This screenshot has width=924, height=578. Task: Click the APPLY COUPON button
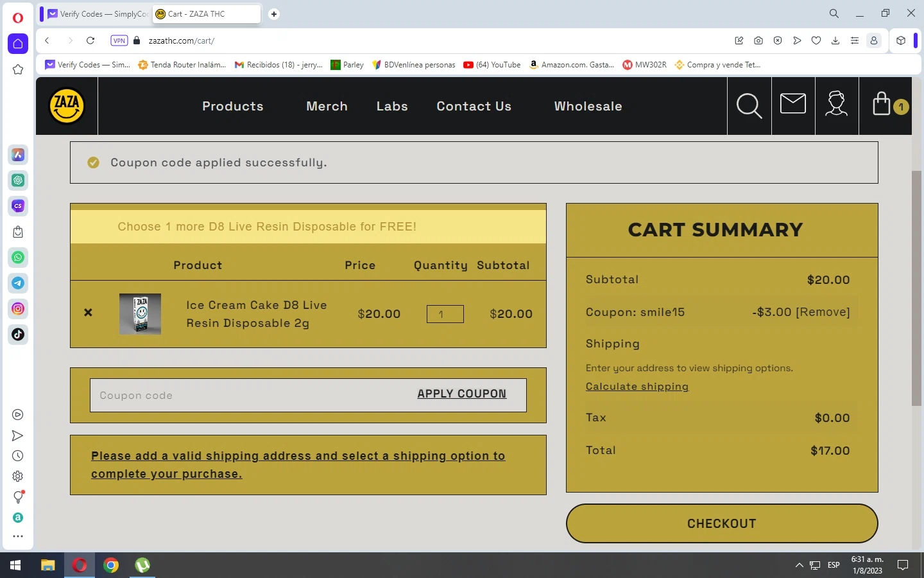tap(462, 394)
